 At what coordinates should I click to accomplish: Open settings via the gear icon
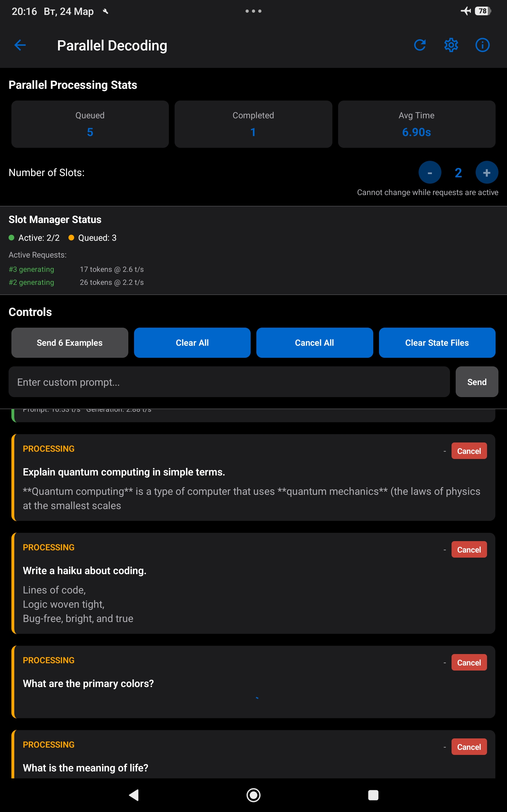click(451, 45)
